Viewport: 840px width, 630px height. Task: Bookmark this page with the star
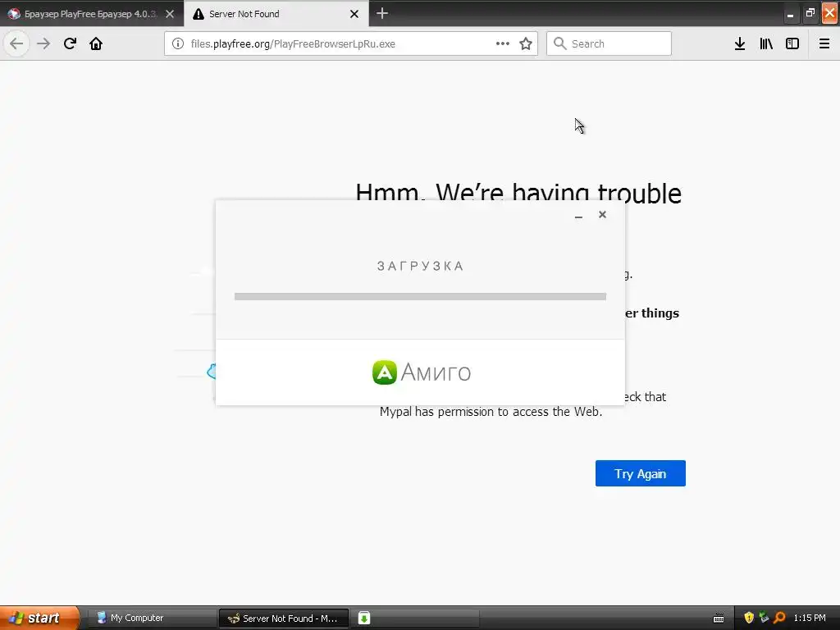pos(526,43)
